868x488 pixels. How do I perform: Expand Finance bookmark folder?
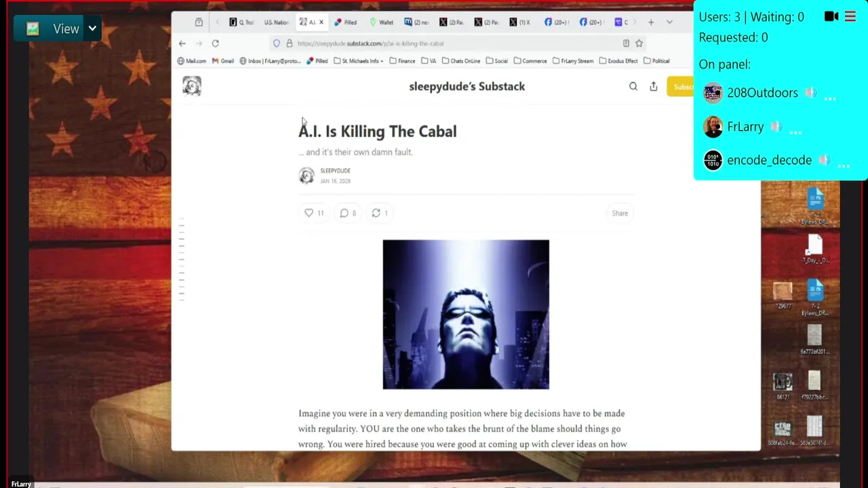[x=402, y=61]
